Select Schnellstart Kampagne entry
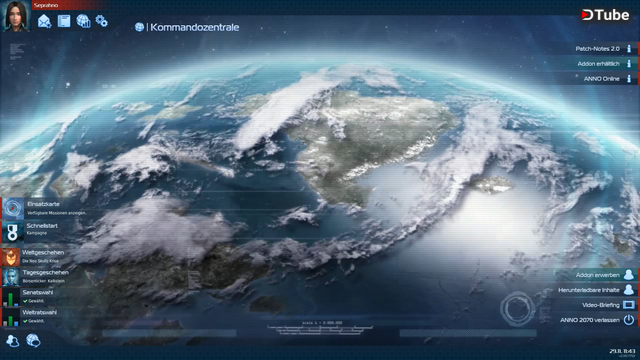The width and height of the screenshot is (640, 360). (x=42, y=231)
